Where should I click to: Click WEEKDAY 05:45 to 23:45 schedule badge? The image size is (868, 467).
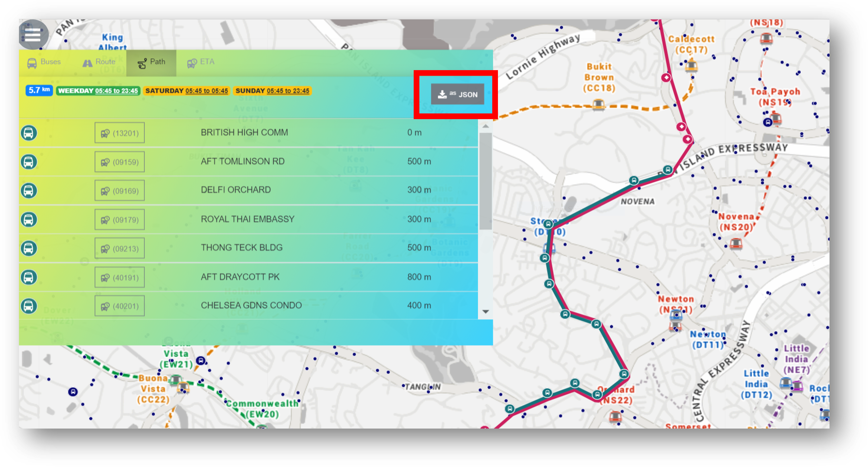98,91
